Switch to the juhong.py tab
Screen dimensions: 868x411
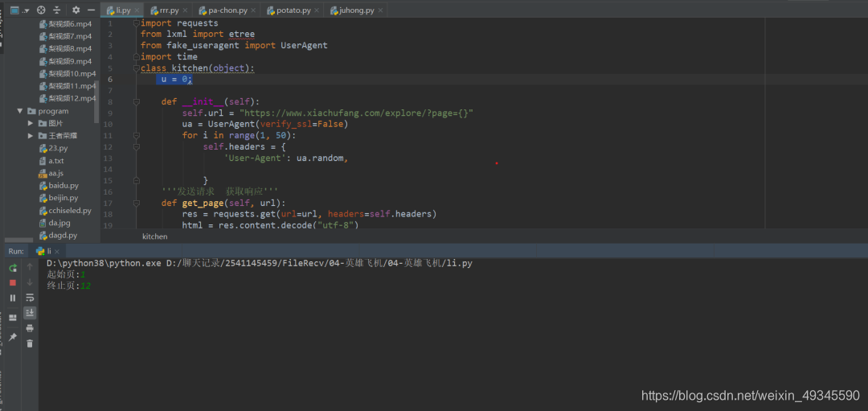coord(358,10)
